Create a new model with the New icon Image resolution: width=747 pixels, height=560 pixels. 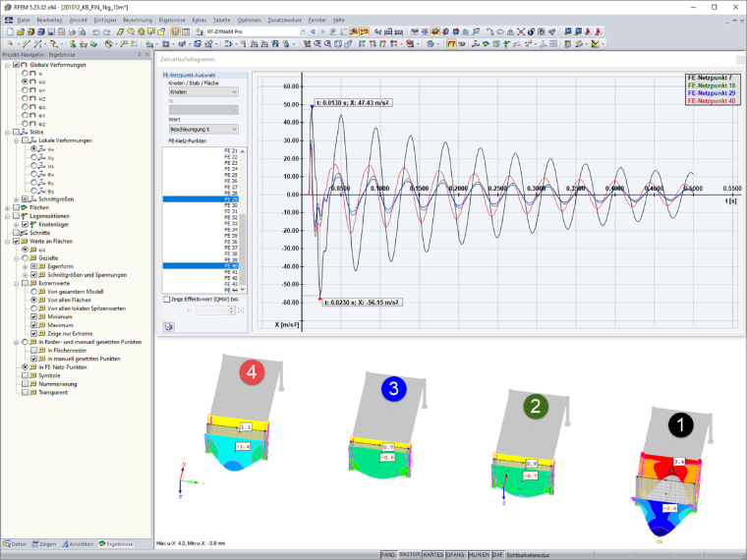[10, 31]
